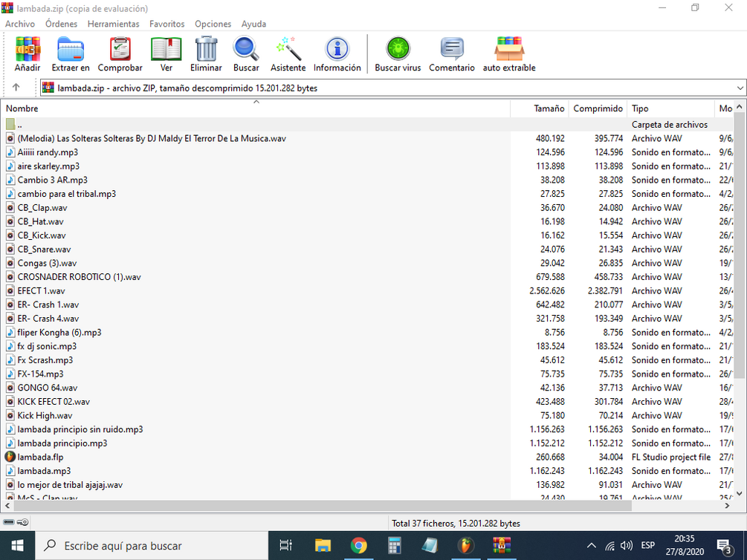This screenshot has width=747, height=560.
Task: Sort by Comprimido column header
Action: tap(598, 108)
